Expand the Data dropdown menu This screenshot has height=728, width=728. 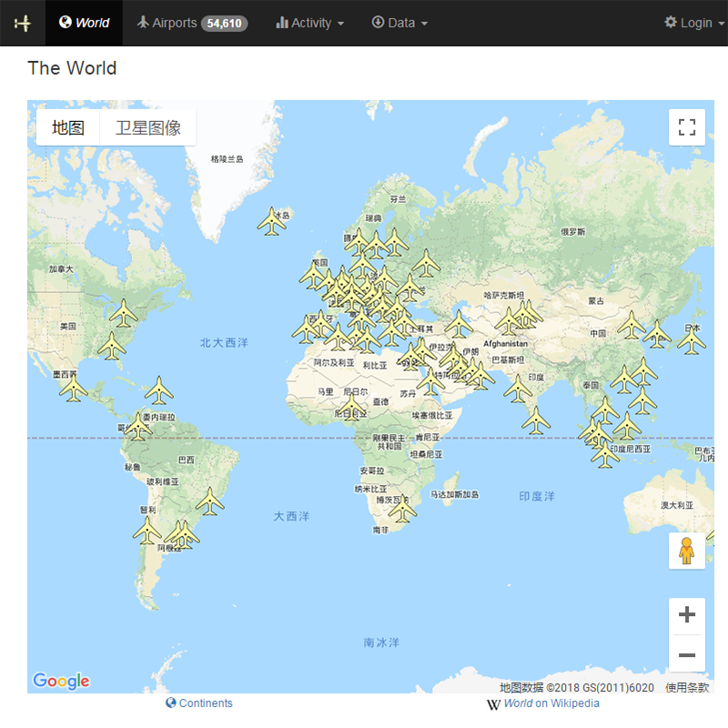(399, 23)
